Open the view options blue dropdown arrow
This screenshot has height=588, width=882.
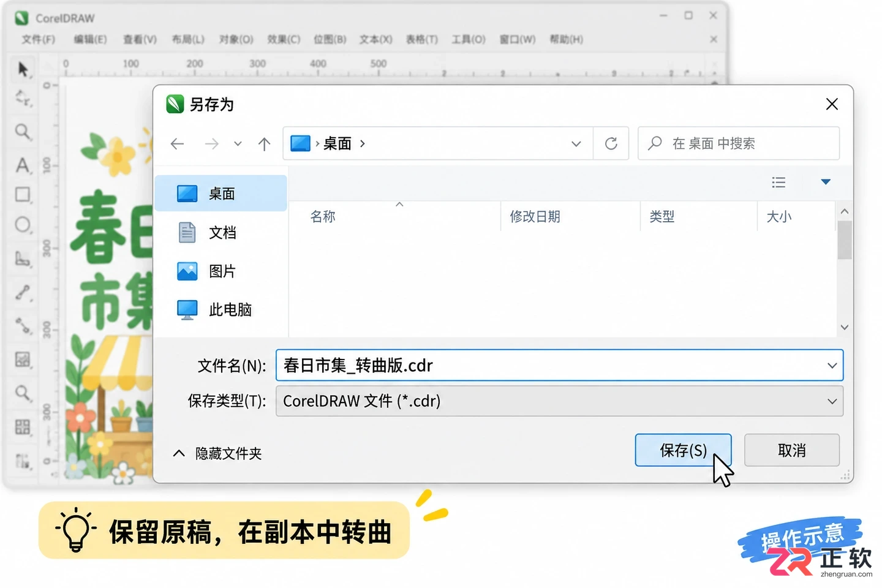[x=826, y=182]
